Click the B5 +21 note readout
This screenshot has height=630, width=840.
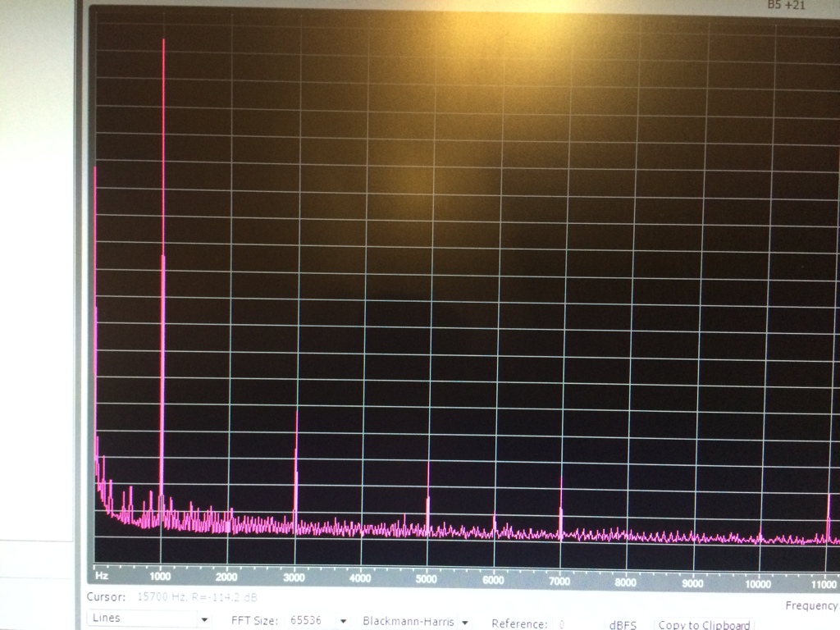point(786,5)
